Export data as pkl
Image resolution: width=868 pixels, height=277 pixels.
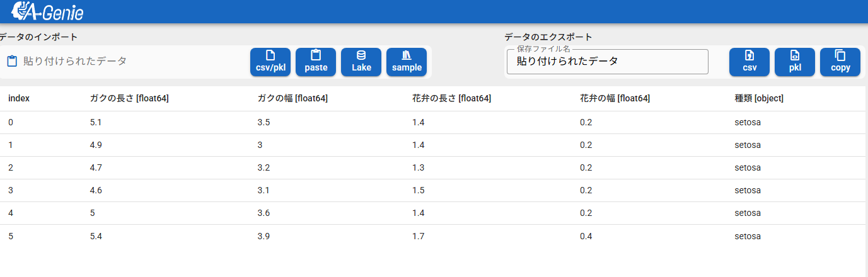pos(795,62)
